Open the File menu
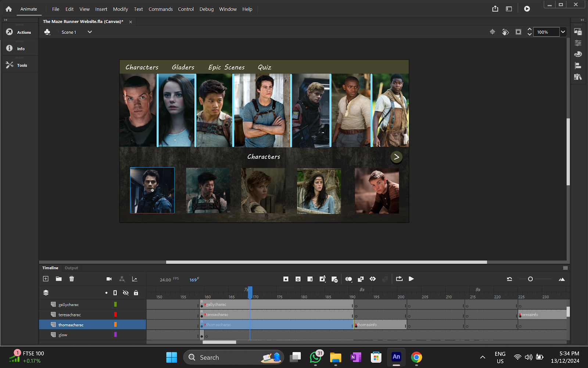 click(x=55, y=9)
